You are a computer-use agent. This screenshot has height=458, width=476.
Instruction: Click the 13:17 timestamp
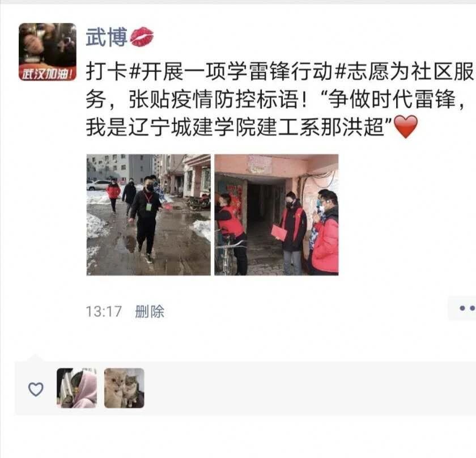point(104,312)
